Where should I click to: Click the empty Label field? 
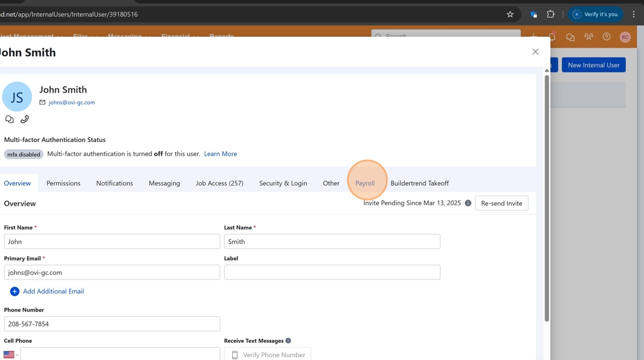pos(332,273)
